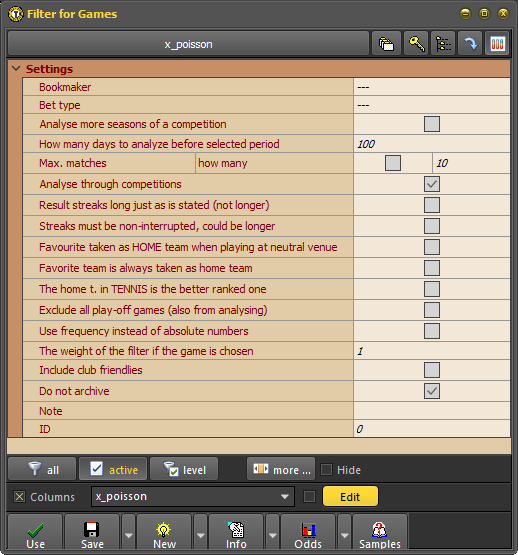
Task: Switch to the active filter tab
Action: pyautogui.click(x=113, y=469)
